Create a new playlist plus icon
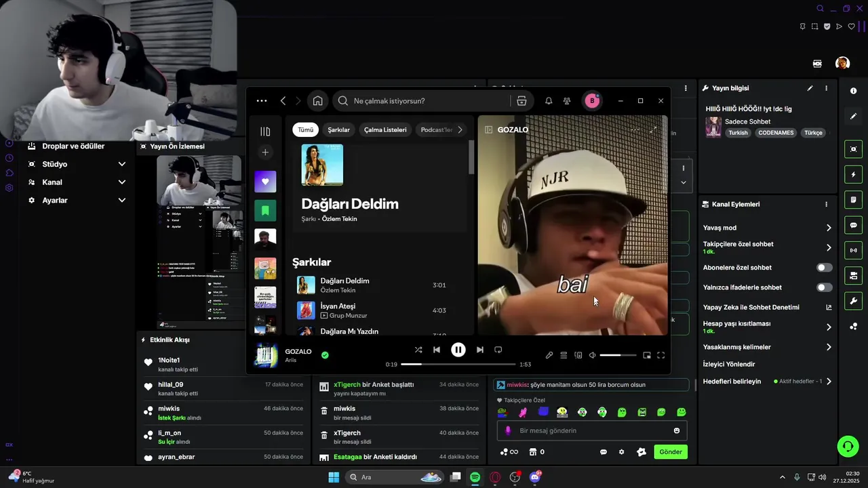Viewport: 868px width, 488px height. [x=265, y=152]
